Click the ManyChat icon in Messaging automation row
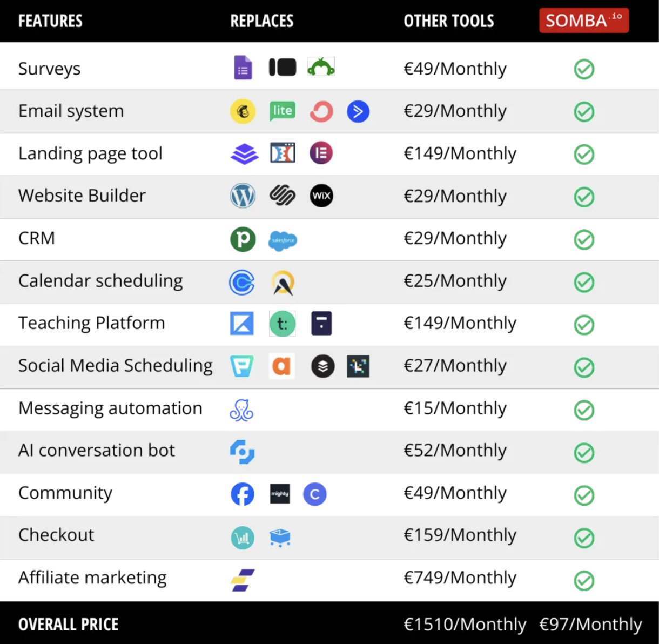This screenshot has width=659, height=644. pyautogui.click(x=241, y=410)
